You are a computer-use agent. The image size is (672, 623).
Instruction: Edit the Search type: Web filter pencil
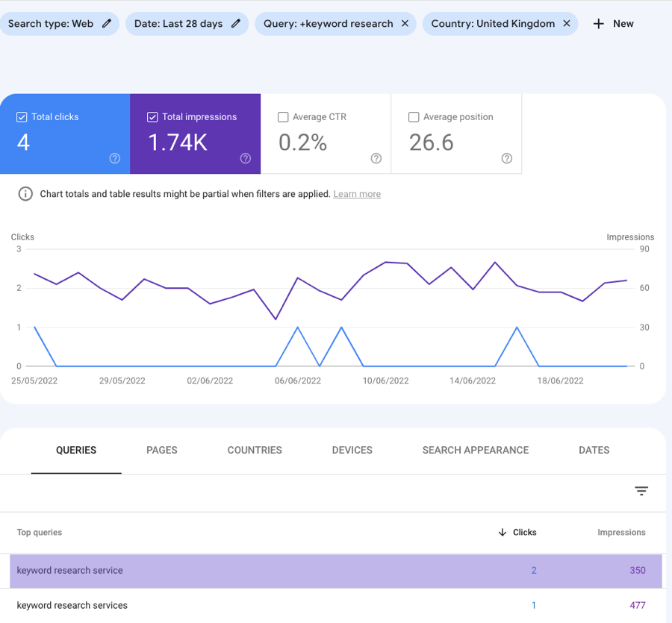tap(107, 24)
